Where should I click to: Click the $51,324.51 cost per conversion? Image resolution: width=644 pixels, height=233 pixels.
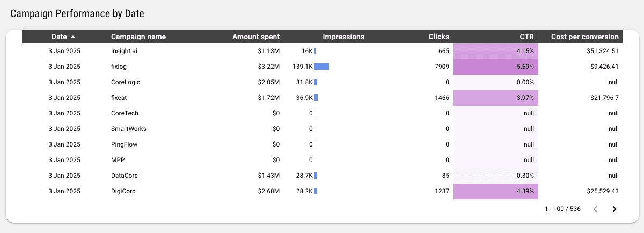point(603,52)
